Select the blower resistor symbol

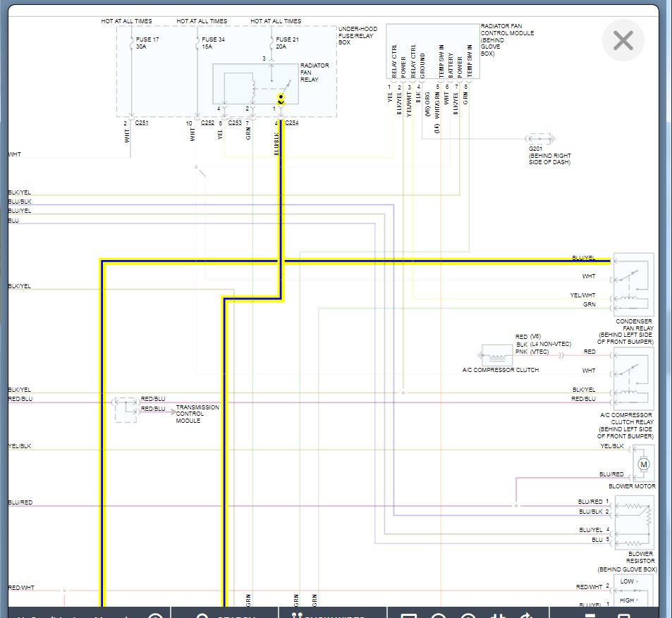click(635, 522)
